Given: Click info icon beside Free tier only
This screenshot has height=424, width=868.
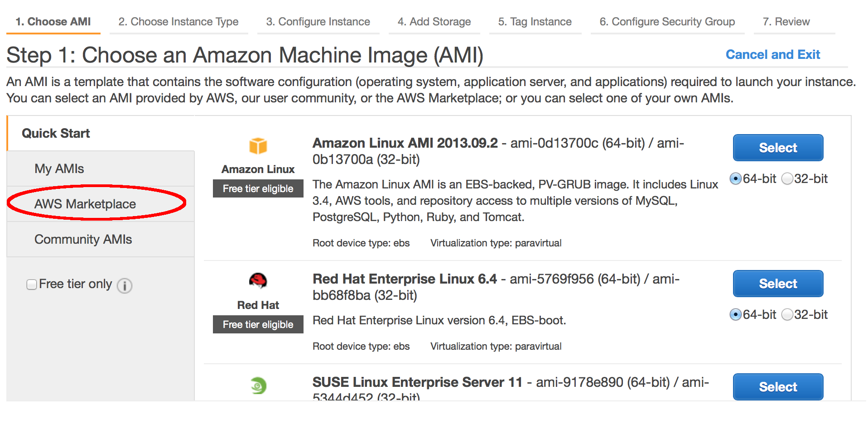Looking at the screenshot, I should pos(125,285).
